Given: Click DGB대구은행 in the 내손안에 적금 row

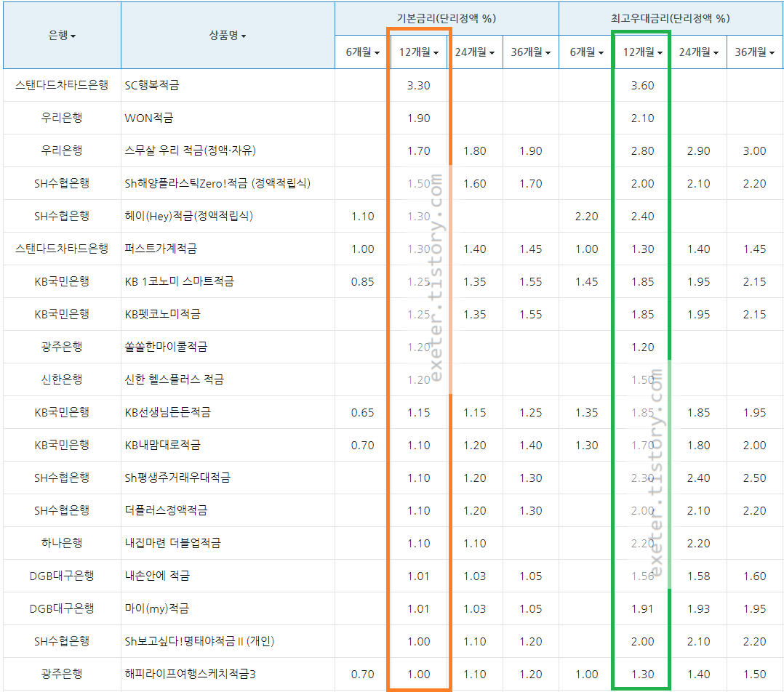Looking at the screenshot, I should (x=62, y=576).
